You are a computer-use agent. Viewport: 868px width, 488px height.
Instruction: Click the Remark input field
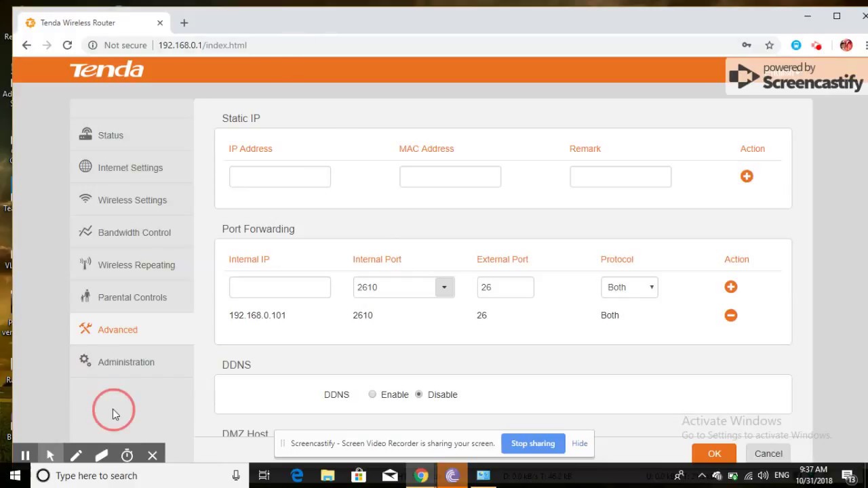(x=620, y=176)
